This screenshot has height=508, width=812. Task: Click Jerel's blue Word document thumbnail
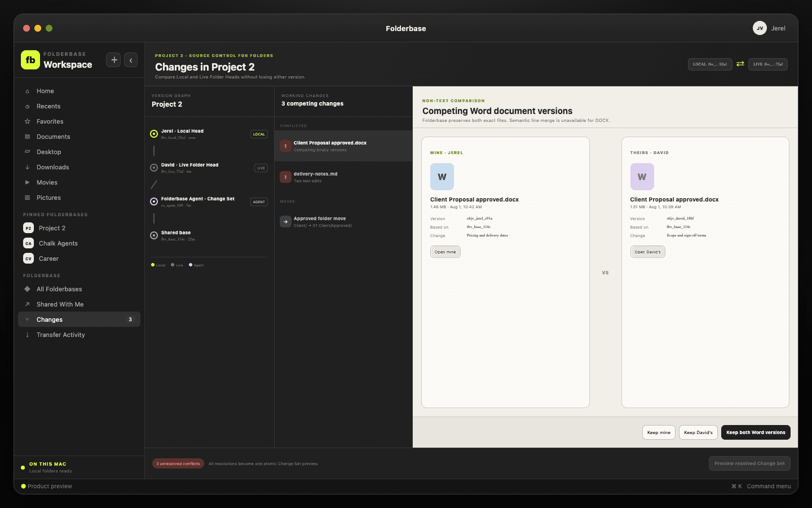click(442, 177)
